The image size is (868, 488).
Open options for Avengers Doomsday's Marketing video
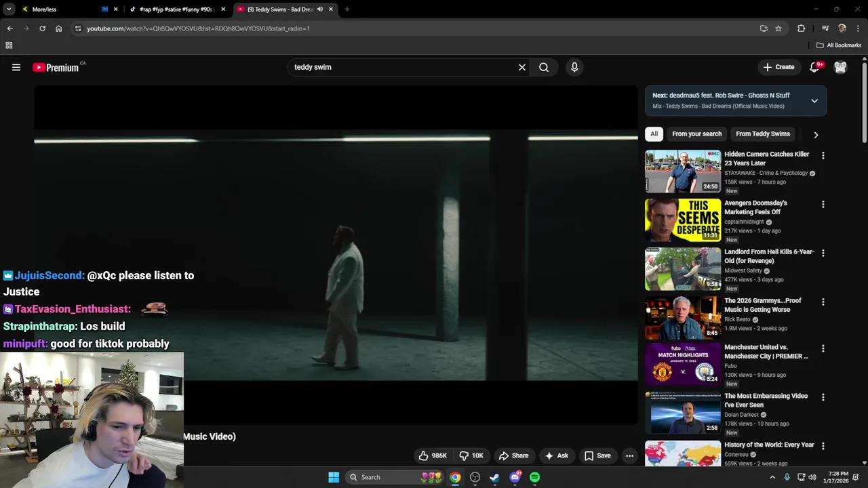click(823, 204)
